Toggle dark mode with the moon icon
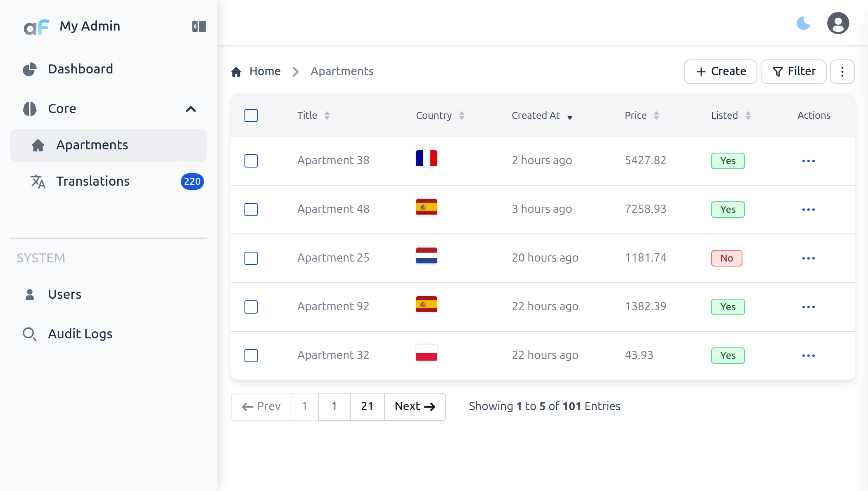The image size is (868, 491). [x=803, y=23]
